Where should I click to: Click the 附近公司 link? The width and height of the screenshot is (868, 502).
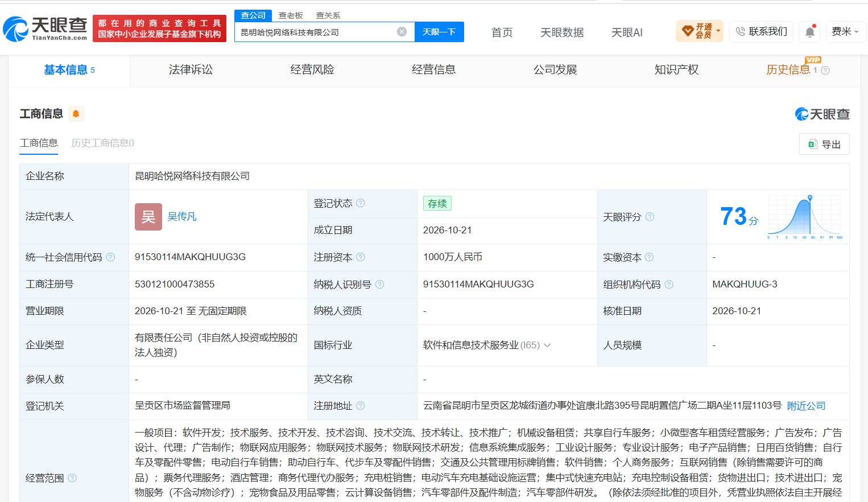[806, 406]
